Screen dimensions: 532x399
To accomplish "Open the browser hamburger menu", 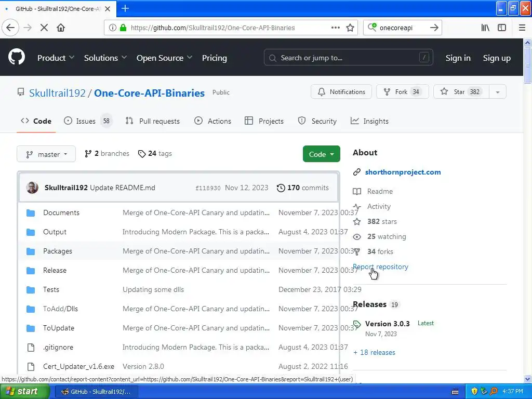I will [x=522, y=28].
